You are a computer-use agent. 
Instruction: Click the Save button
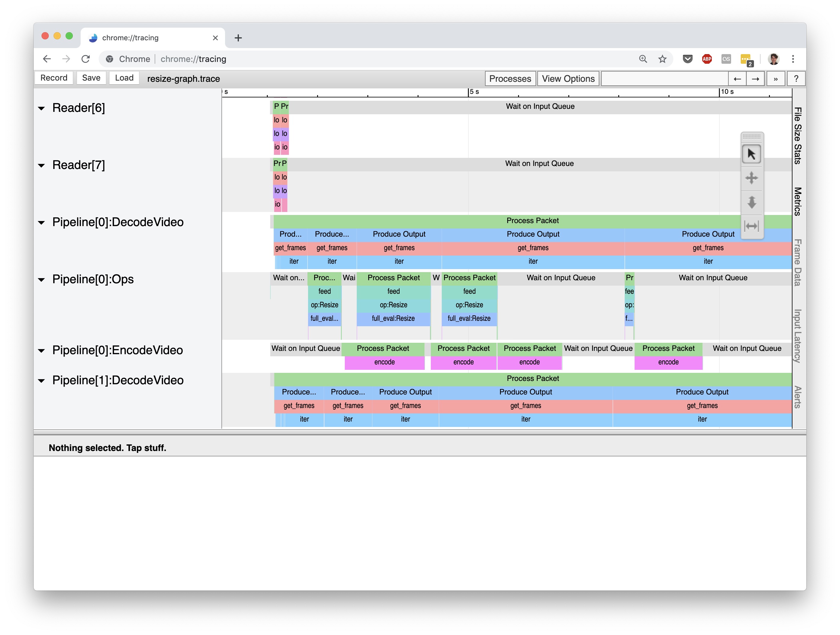91,78
